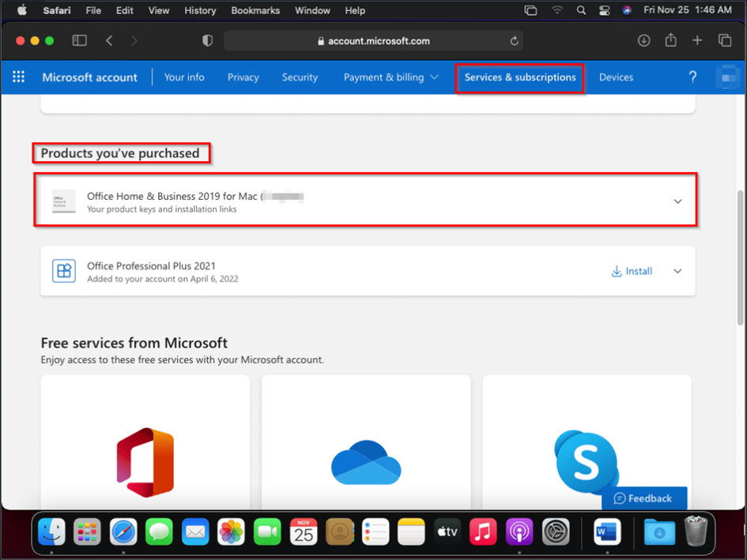Expand the Office Professional Plus 2021 row
The height and width of the screenshot is (560, 747).
[x=677, y=271]
